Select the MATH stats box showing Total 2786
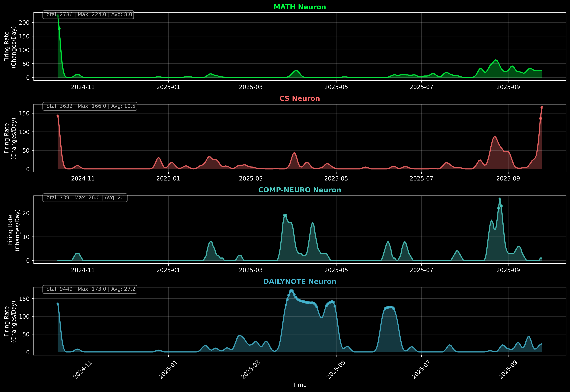This screenshot has height=392, width=570. tap(88, 15)
